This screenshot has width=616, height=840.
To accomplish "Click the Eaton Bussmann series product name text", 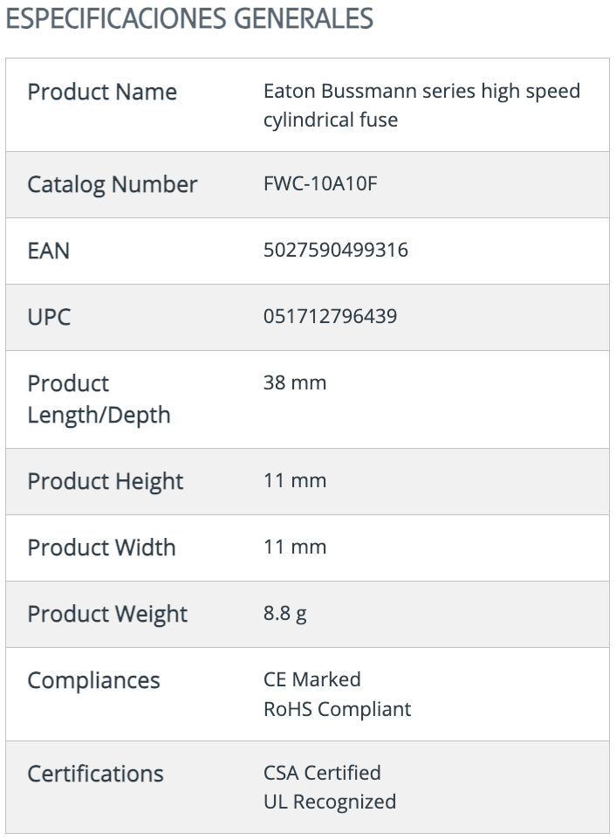I will tap(421, 105).
